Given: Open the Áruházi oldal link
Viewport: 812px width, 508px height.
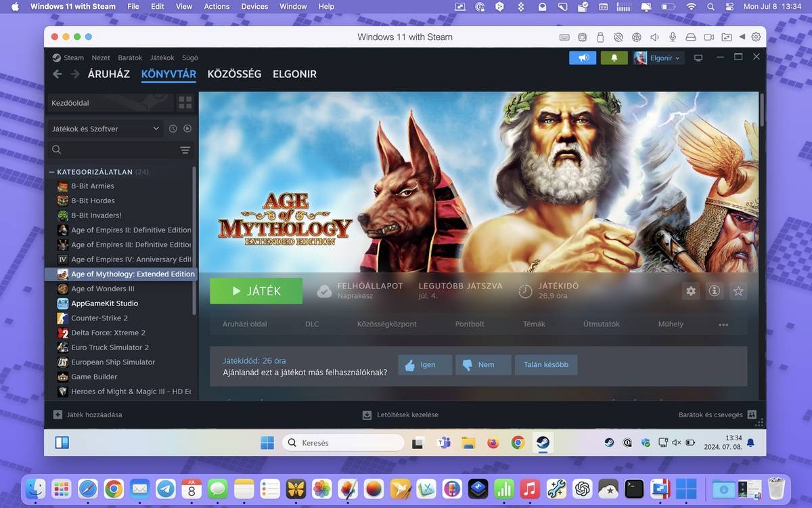Looking at the screenshot, I should pyautogui.click(x=245, y=324).
